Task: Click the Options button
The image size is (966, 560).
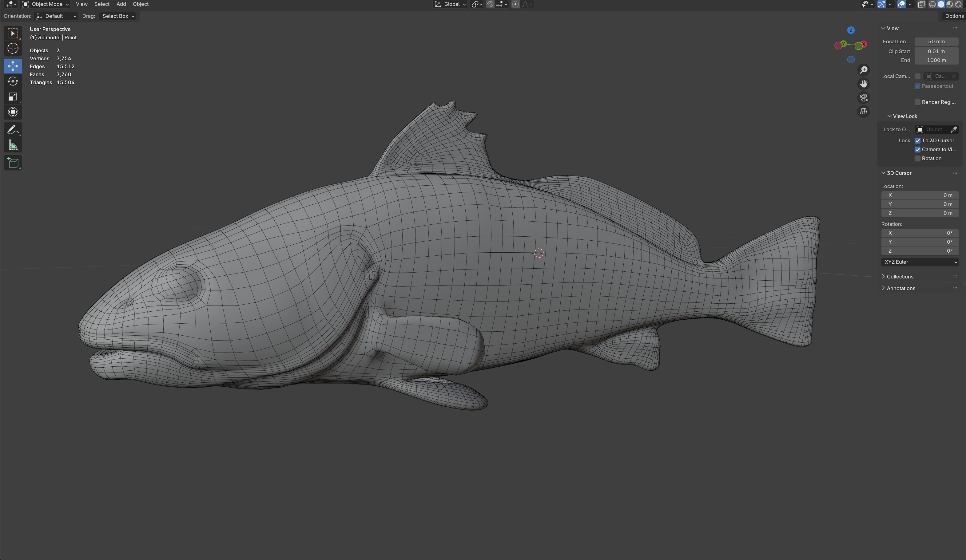Action: (x=954, y=16)
